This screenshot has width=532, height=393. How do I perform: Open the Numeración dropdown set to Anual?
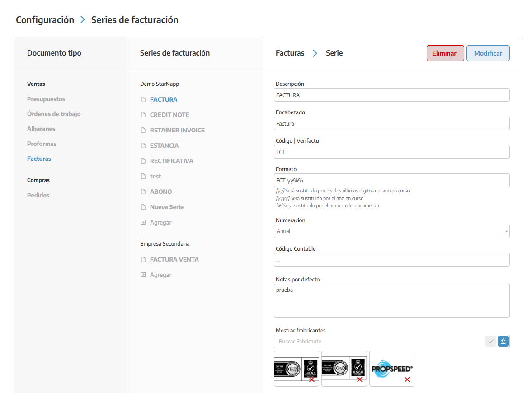tap(391, 231)
